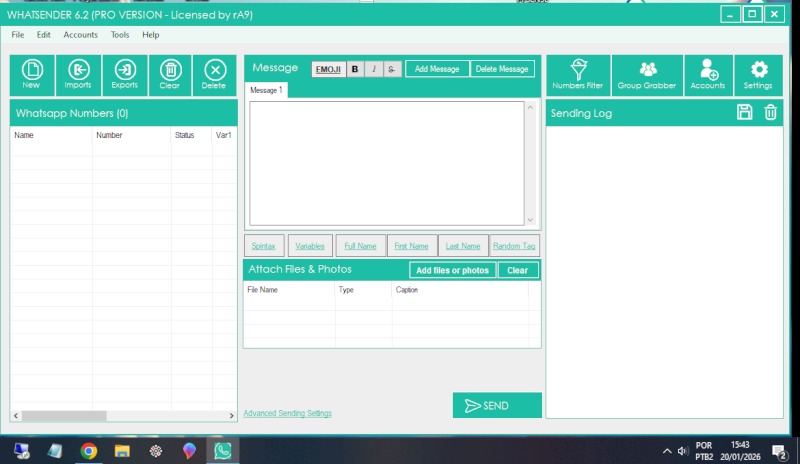Clear sending log with trash icon
The image size is (800, 464).
coord(770,112)
